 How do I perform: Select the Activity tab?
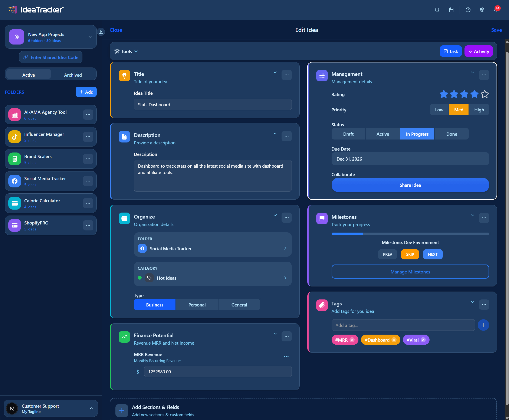(478, 51)
